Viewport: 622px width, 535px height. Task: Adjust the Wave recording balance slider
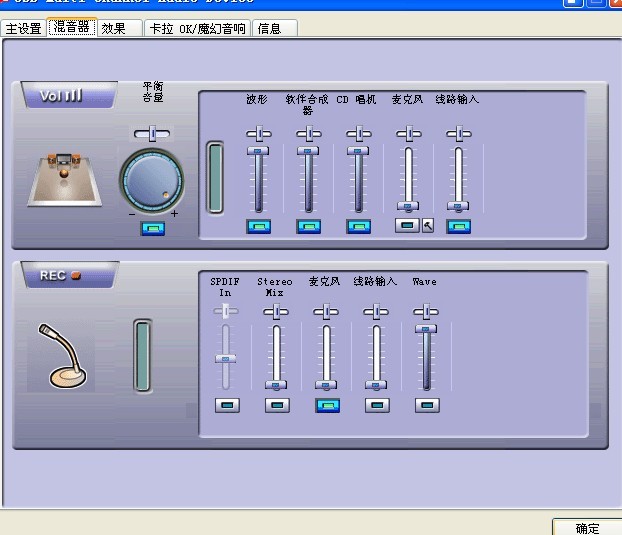(426, 311)
